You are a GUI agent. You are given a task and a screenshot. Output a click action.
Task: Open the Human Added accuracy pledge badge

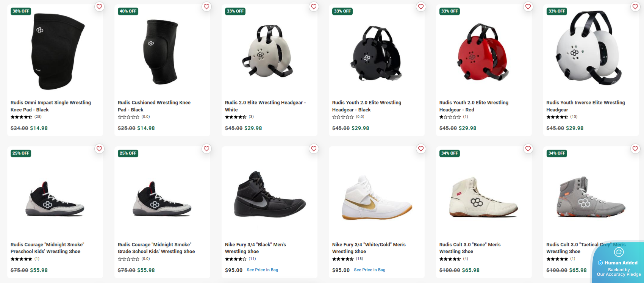pos(619,263)
